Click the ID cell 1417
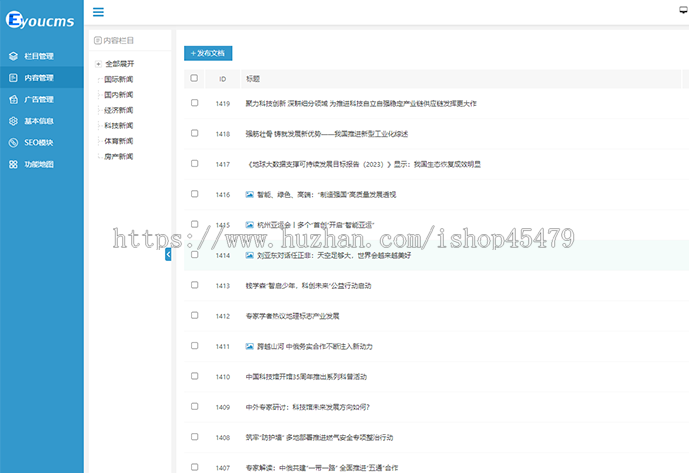689x473 pixels. [223, 164]
